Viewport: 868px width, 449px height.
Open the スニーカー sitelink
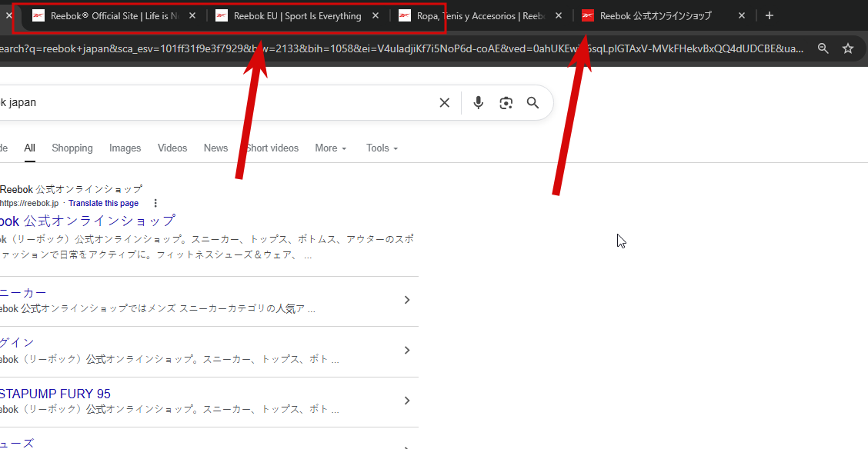23,292
